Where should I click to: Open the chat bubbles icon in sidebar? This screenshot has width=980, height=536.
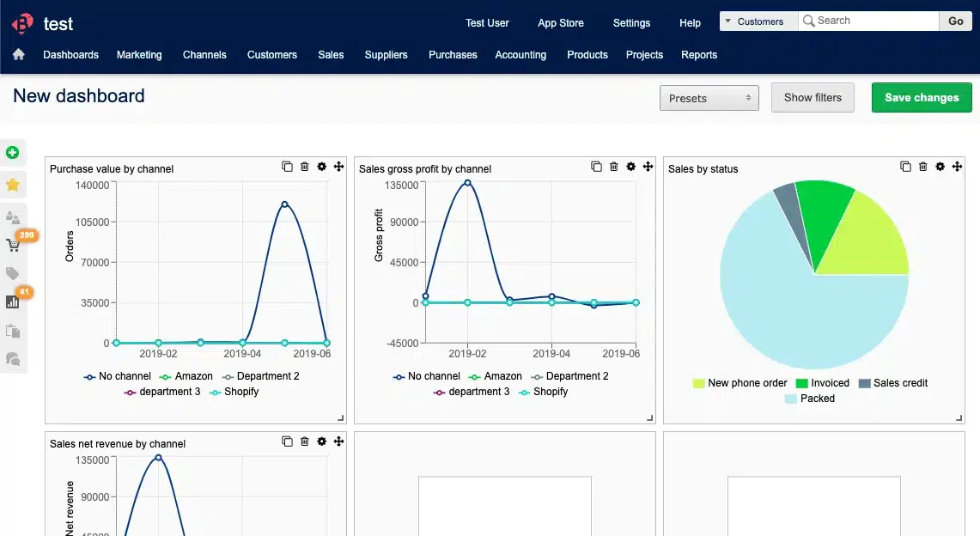pos(13,359)
